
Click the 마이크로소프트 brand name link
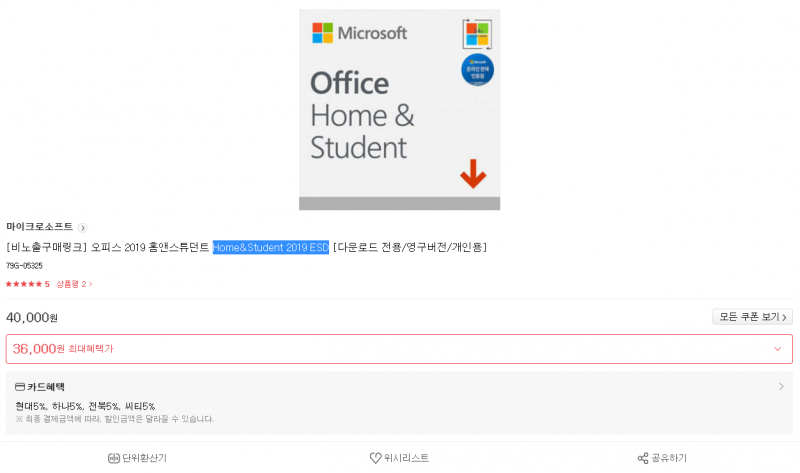click(40, 227)
